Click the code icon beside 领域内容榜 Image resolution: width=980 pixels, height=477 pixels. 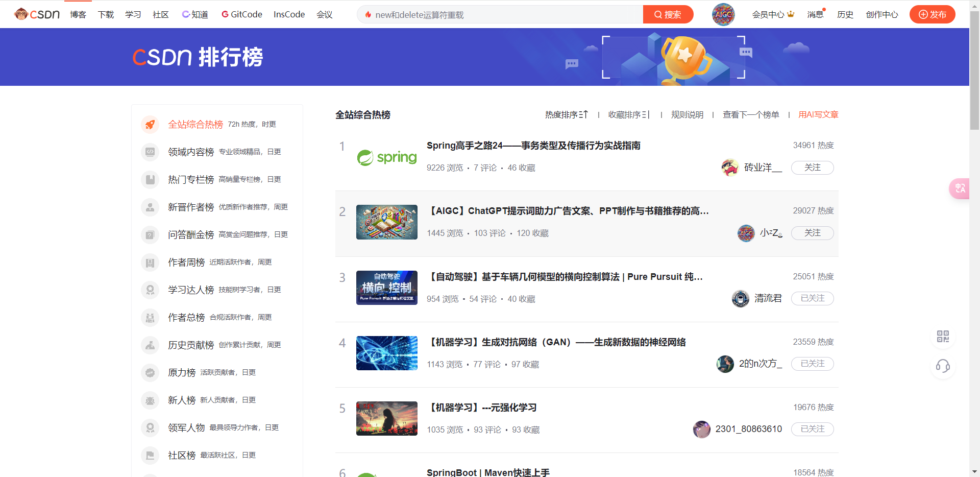pyautogui.click(x=150, y=152)
